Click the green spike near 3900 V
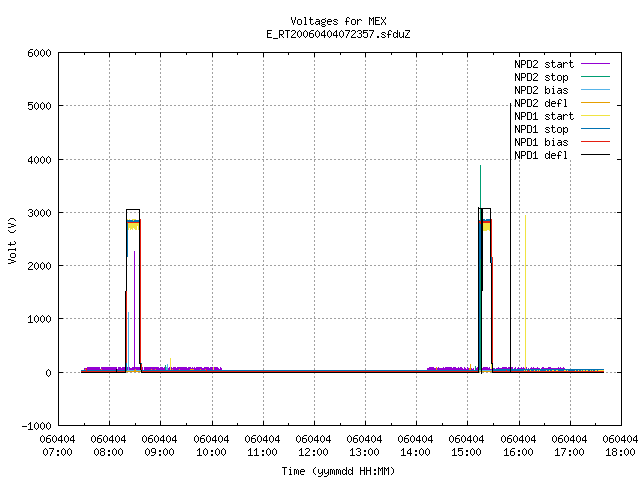Screen dimensions: 640x480 pos(480,186)
